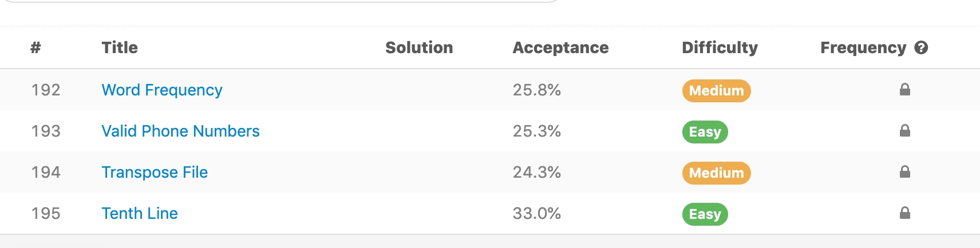Click the Medium badge for Transpose File
Screen dimensions: 980x248
tap(716, 173)
